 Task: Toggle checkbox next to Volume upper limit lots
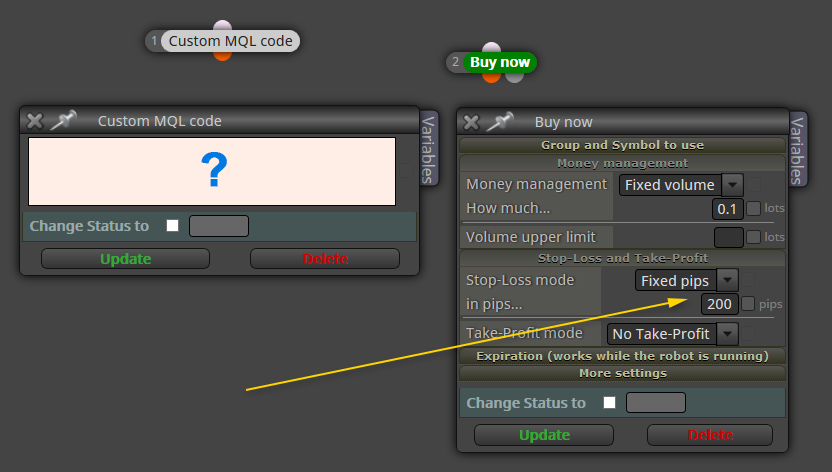pyautogui.click(x=753, y=237)
